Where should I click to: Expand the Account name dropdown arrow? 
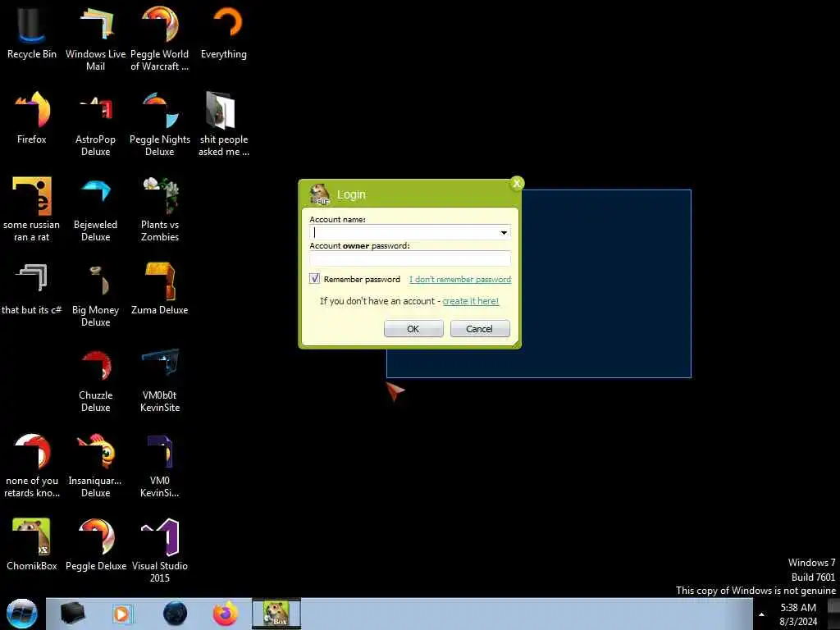504,232
